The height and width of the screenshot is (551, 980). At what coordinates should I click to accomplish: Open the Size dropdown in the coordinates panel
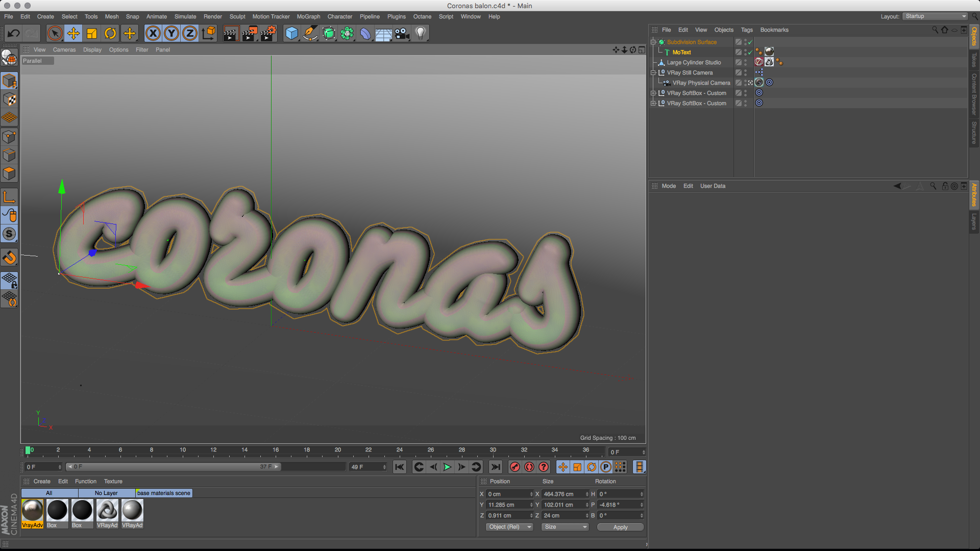click(x=565, y=527)
